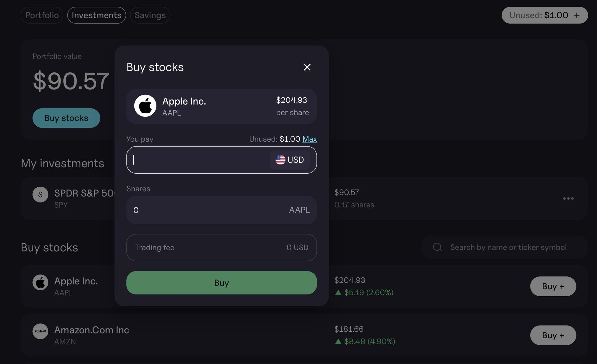Click the SPY circular ticker icon
Image resolution: width=597 pixels, height=364 pixels.
[40, 194]
